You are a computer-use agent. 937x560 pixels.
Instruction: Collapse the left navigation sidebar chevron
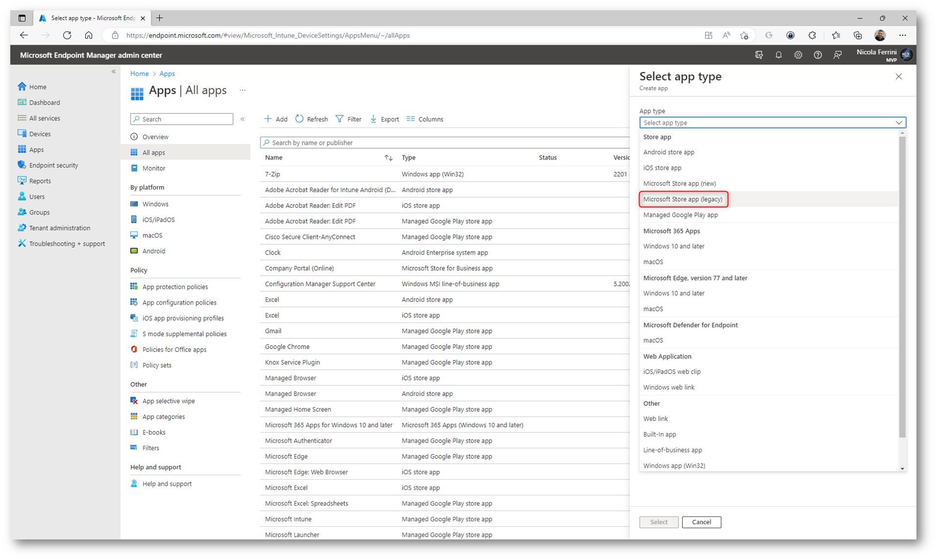pos(114,72)
